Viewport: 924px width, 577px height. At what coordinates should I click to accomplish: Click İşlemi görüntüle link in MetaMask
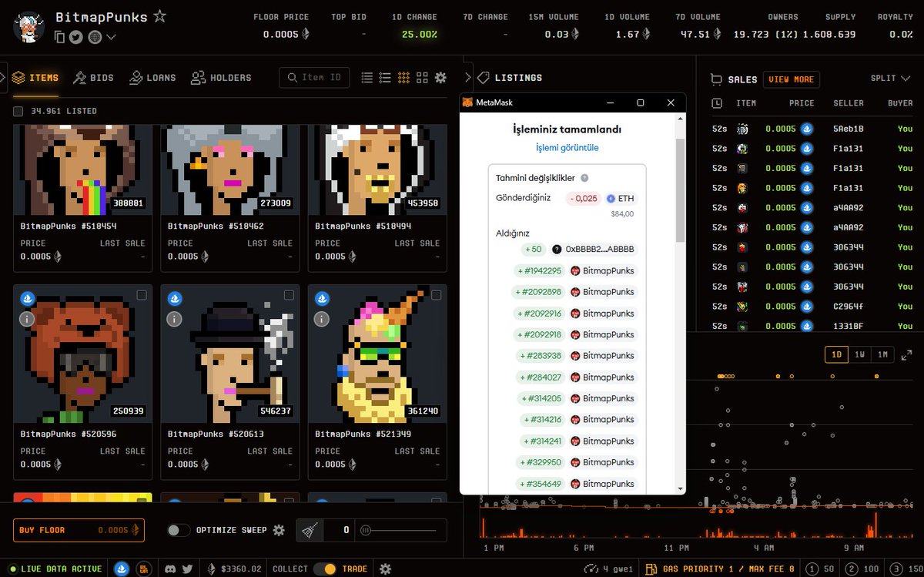[567, 147]
